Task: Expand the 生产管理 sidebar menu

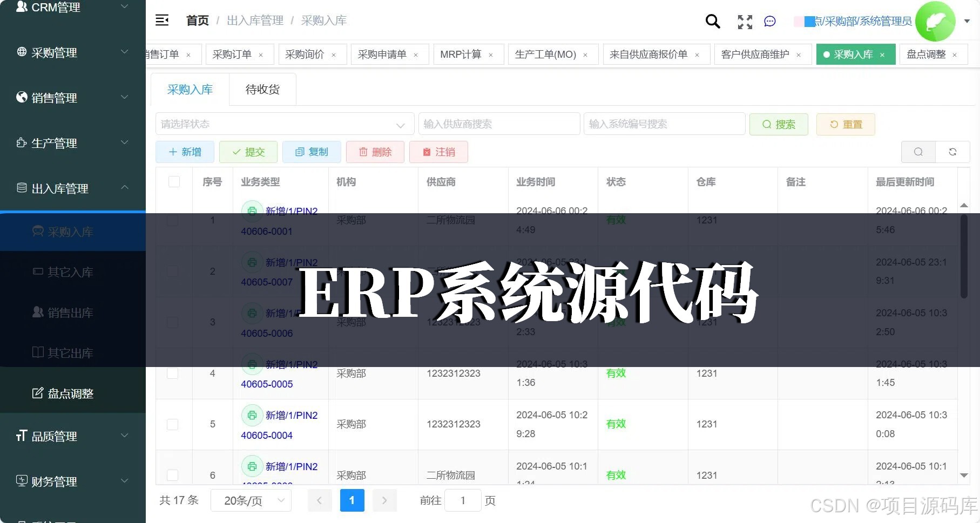Action: tap(73, 143)
